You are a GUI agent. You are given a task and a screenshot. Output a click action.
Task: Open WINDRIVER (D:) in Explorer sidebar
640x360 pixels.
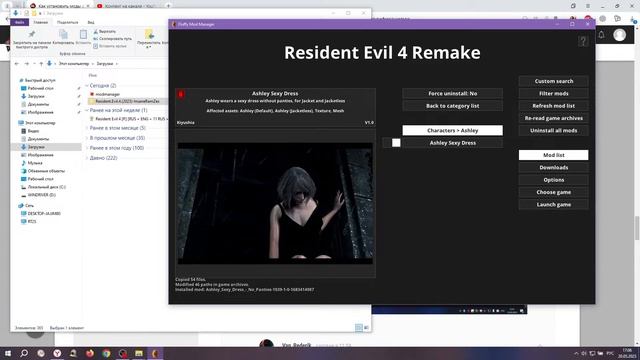click(41, 195)
